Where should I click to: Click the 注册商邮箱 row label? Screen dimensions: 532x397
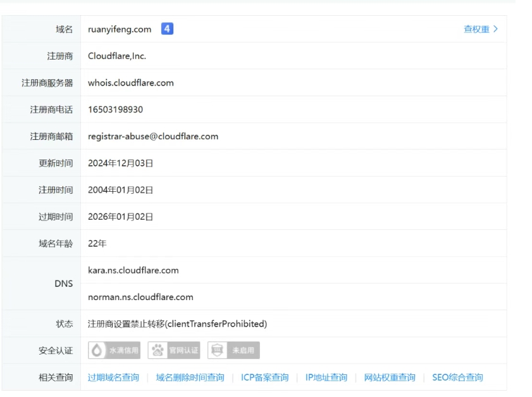point(51,137)
